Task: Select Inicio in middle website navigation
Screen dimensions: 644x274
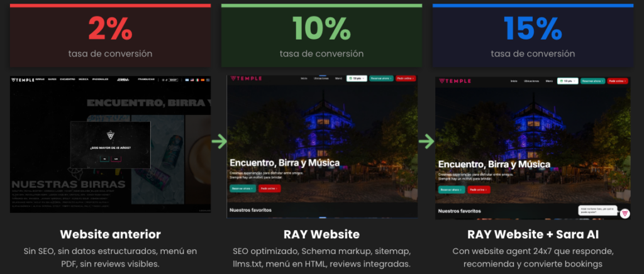Action: click(x=304, y=79)
